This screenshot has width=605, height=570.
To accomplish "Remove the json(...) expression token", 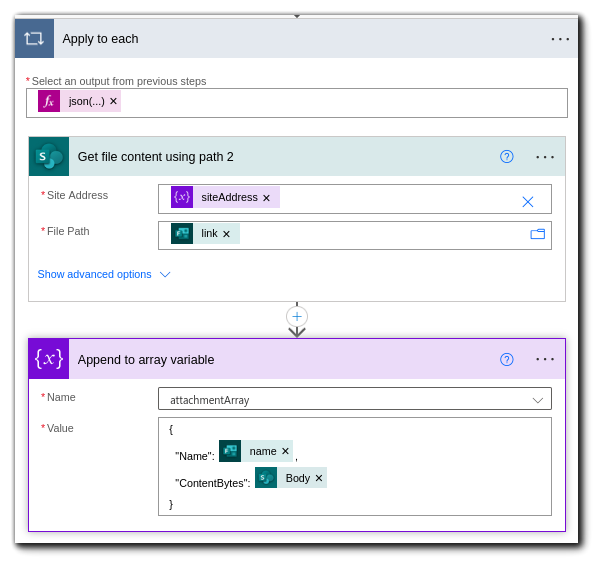I will 113,101.
